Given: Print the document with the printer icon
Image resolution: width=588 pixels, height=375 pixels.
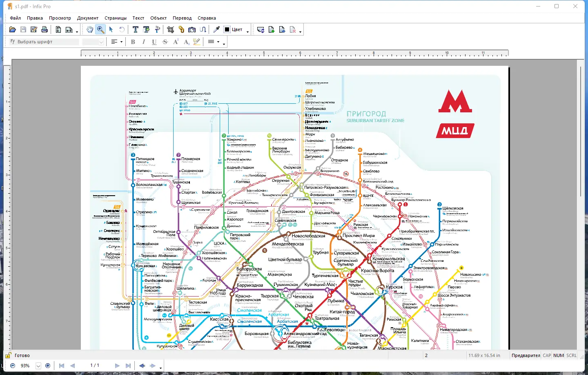Looking at the screenshot, I should [45, 29].
